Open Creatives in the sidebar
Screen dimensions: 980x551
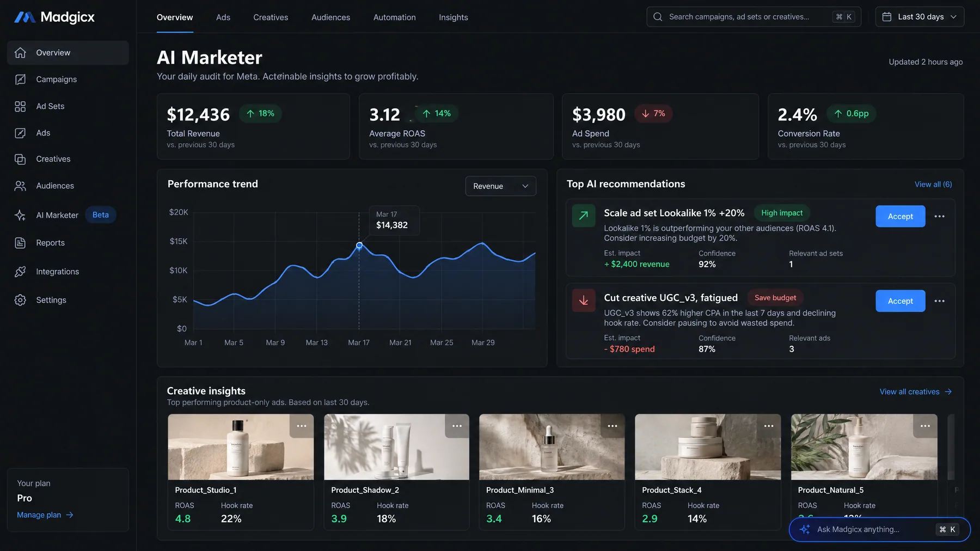[68, 159]
